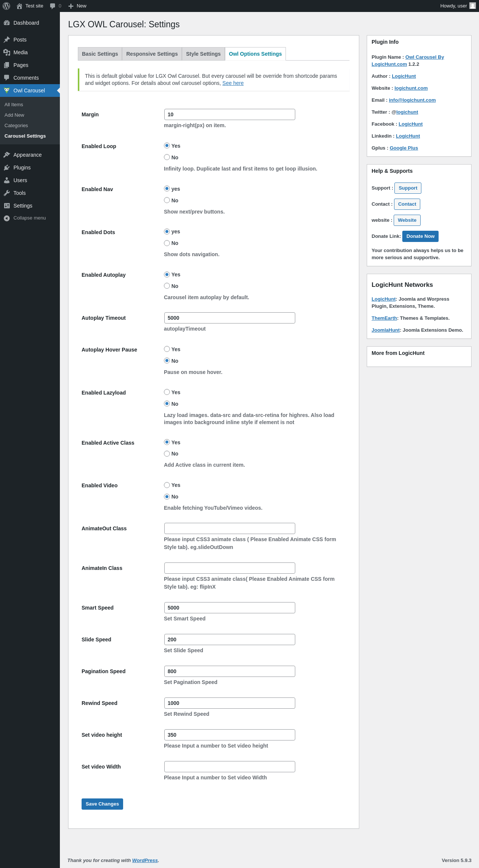
Task: Enable Video by selecting Yes
Action: [x=167, y=485]
